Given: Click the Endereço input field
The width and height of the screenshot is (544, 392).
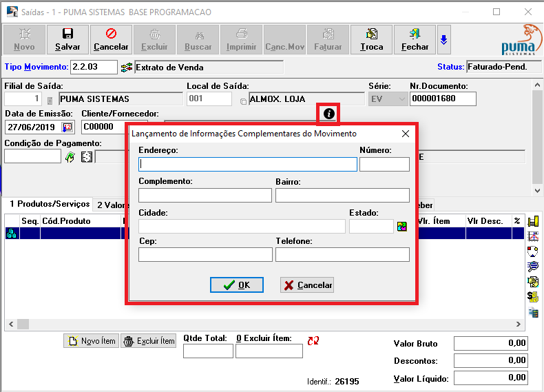Looking at the screenshot, I should click(x=248, y=165).
